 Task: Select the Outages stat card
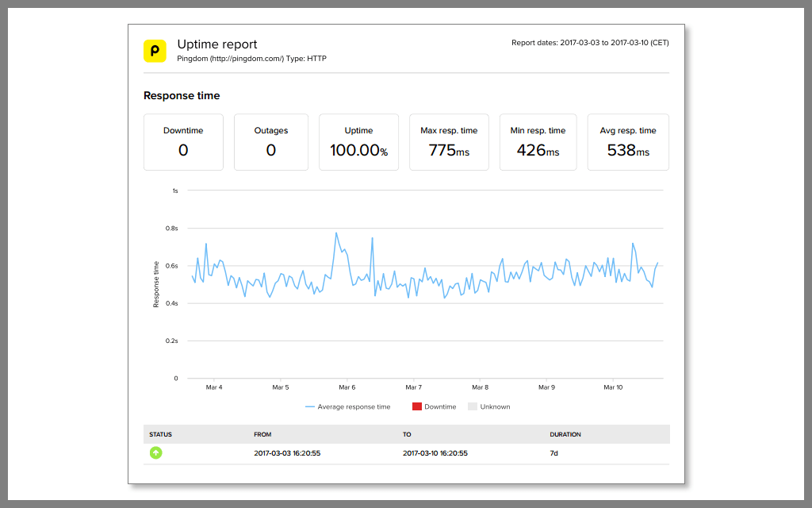pos(271,142)
